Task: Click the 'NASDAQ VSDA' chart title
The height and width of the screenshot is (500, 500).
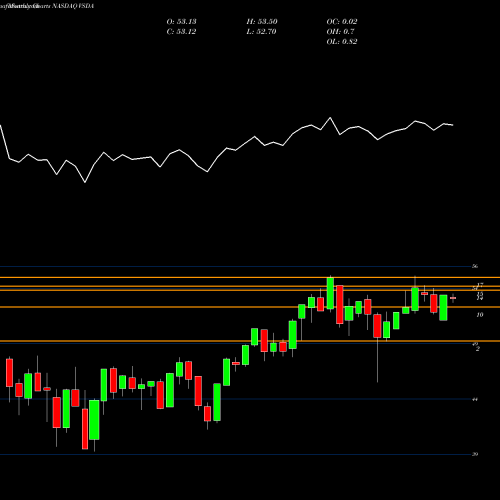Action: [x=72, y=6]
